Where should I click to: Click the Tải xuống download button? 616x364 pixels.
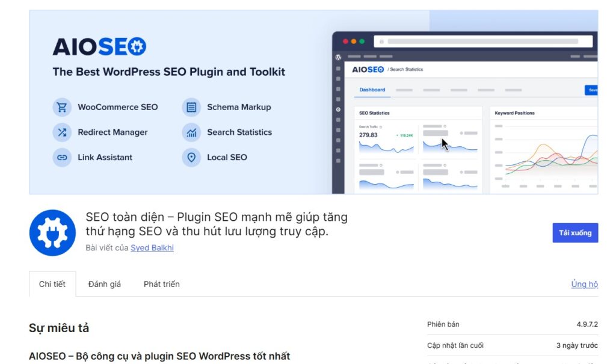click(575, 233)
